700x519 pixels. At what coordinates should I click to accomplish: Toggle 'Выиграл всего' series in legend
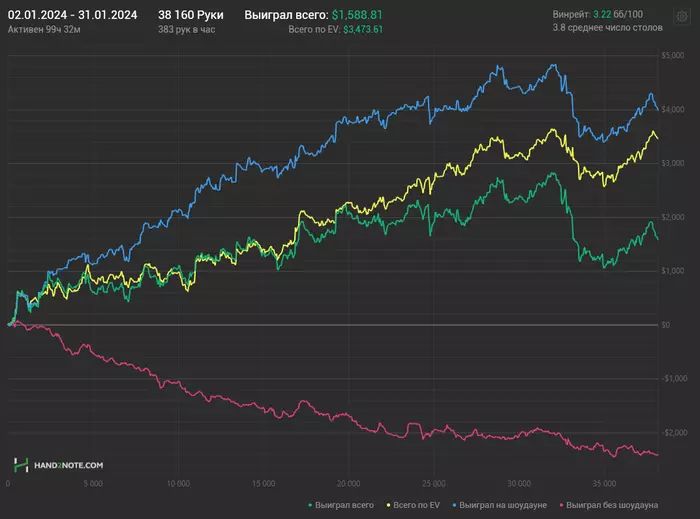point(344,505)
